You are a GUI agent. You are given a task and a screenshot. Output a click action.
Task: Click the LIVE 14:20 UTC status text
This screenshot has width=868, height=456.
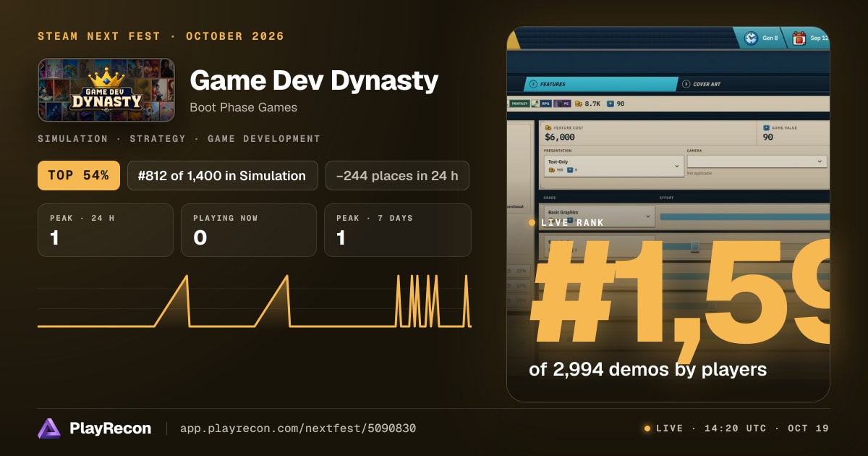(742, 428)
